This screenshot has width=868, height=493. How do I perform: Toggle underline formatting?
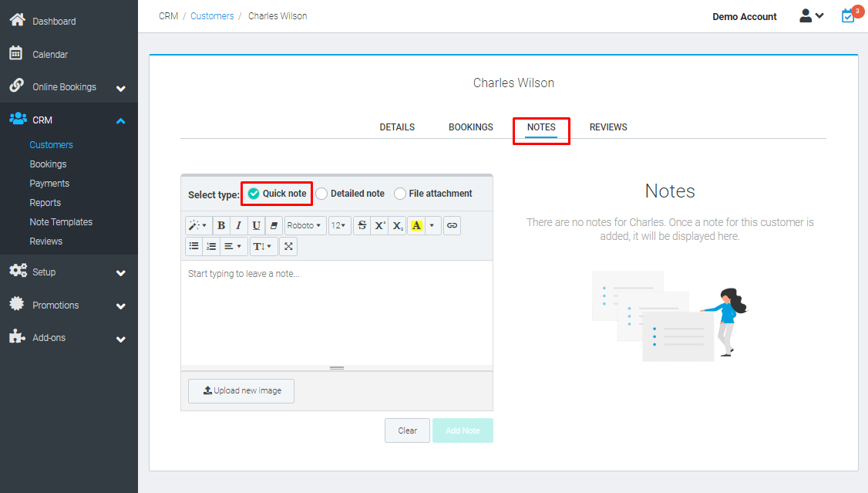(x=255, y=225)
